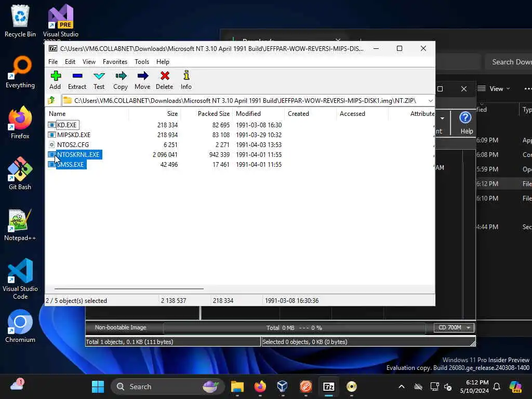The height and width of the screenshot is (399, 532).
Task: Click the NTOS2.CFG file icon
Action: pos(51,144)
